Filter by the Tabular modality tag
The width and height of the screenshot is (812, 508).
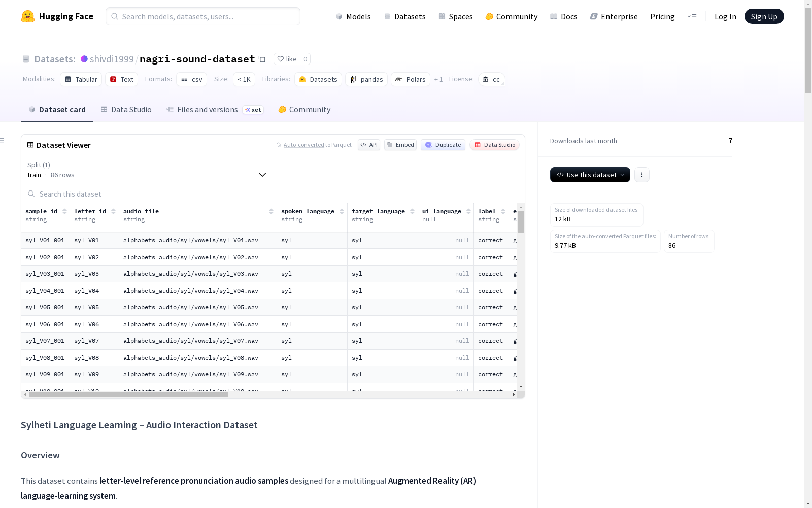tap(81, 79)
